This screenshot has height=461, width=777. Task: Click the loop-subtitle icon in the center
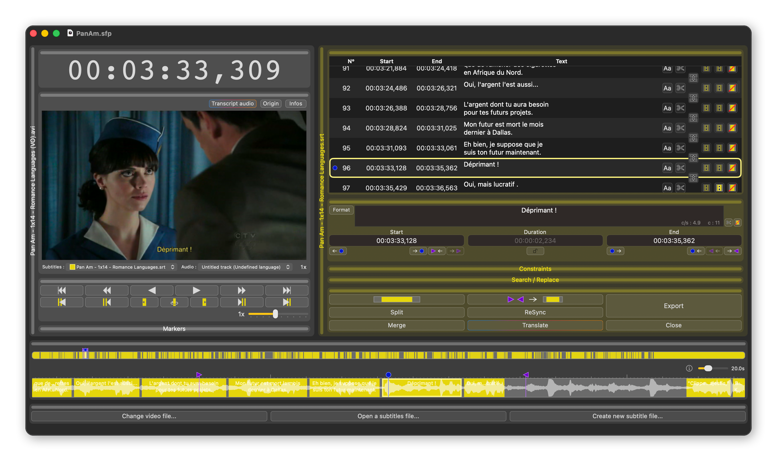pyautogui.click(x=174, y=302)
